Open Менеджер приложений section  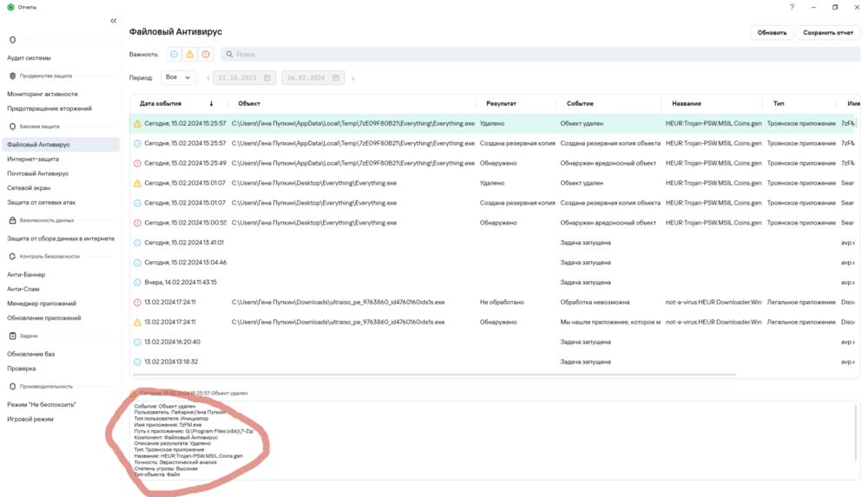coord(42,304)
